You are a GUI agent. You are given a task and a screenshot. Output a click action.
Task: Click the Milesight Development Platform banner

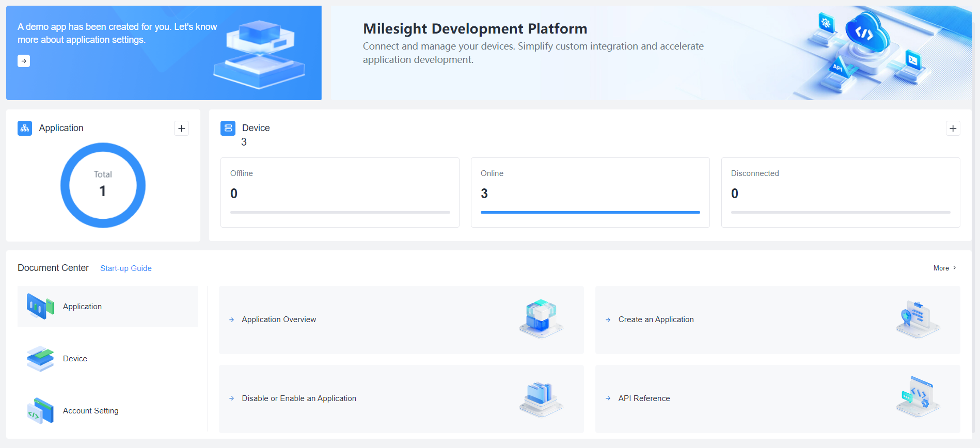(651, 53)
